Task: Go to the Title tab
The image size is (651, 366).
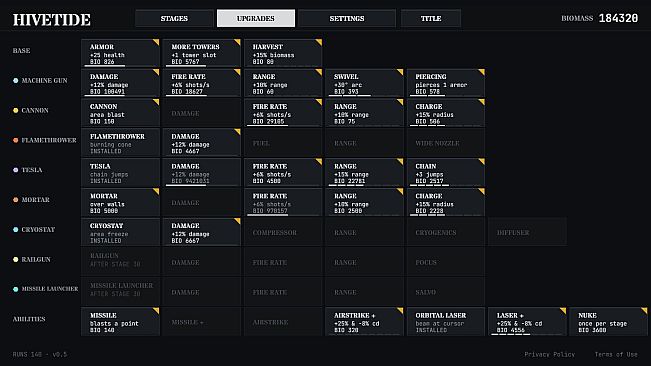Action: tap(431, 18)
